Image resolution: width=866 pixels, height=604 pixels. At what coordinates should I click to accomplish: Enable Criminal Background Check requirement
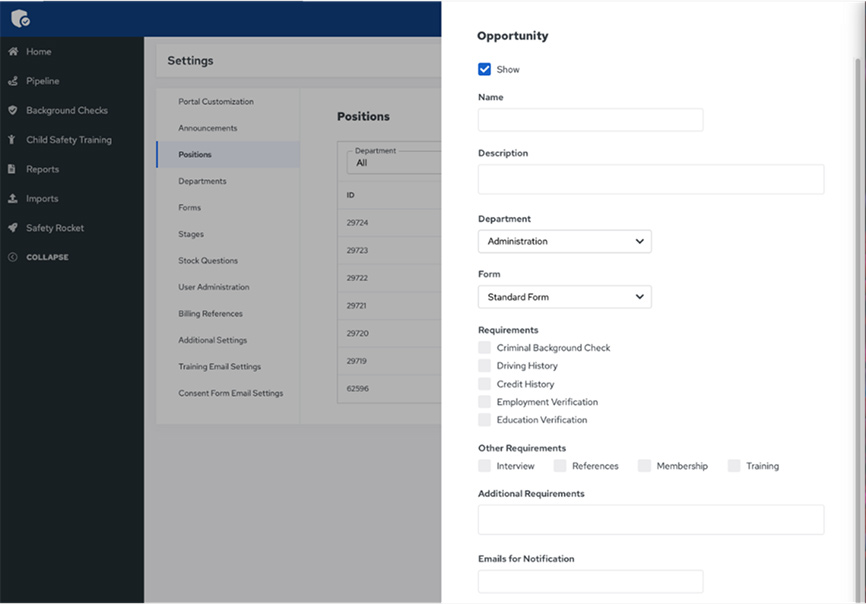[x=485, y=348]
